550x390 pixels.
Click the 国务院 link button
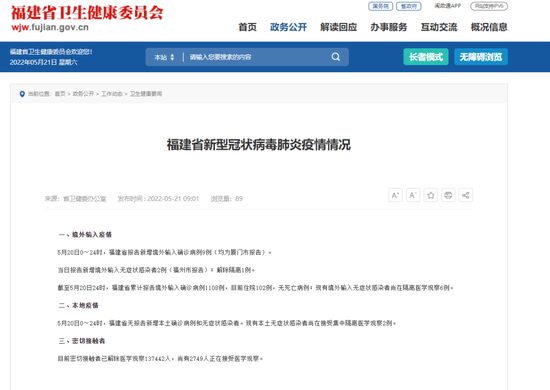[381, 6]
